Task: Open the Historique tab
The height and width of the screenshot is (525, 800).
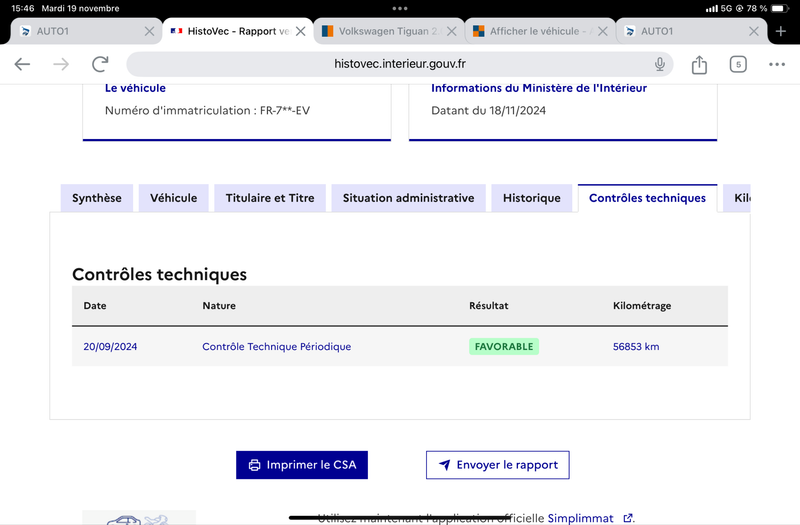Action: coord(532,198)
